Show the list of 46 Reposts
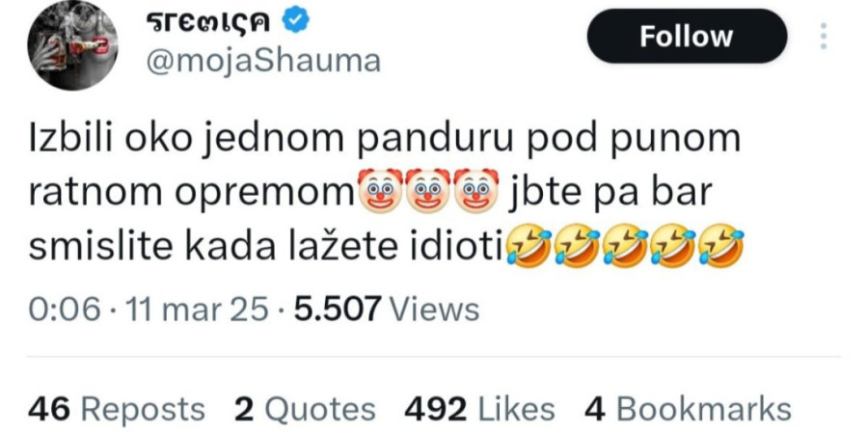Image resolution: width=868 pixels, height=434 pixels. [x=117, y=410]
